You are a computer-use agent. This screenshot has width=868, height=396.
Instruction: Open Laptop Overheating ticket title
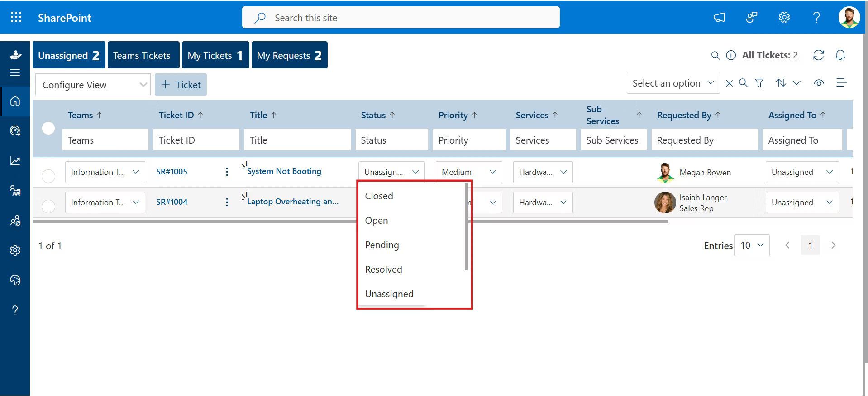pyautogui.click(x=292, y=202)
